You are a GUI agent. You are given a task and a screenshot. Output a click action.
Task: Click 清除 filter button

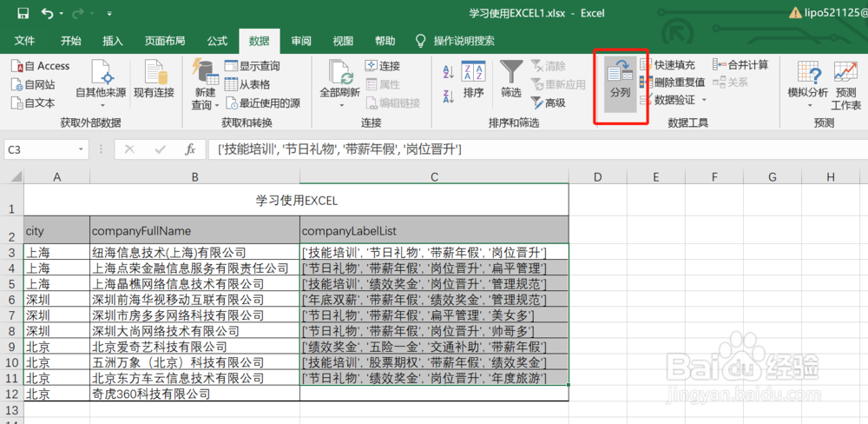(x=548, y=66)
